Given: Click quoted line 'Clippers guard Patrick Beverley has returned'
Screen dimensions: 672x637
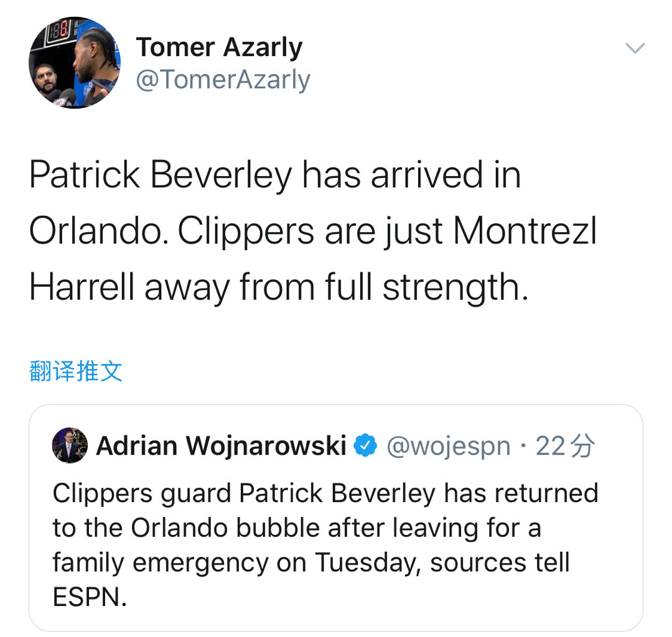Looking at the screenshot, I should click(x=325, y=493).
